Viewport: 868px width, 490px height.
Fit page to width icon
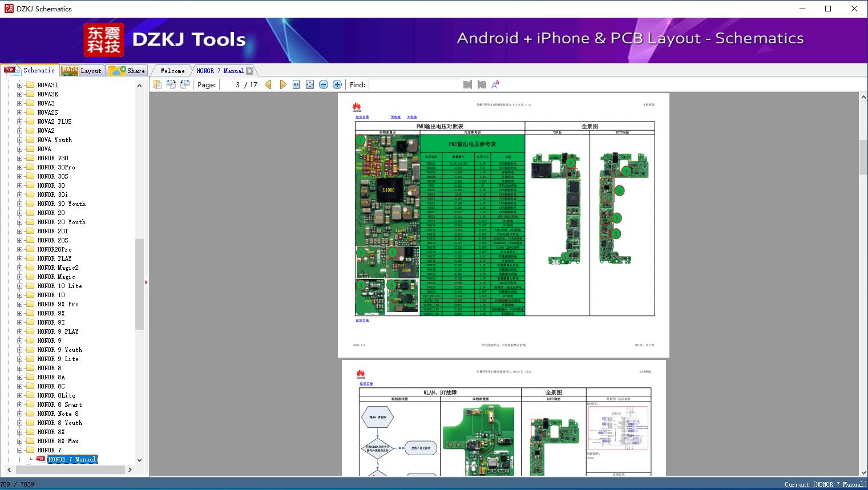pos(296,84)
